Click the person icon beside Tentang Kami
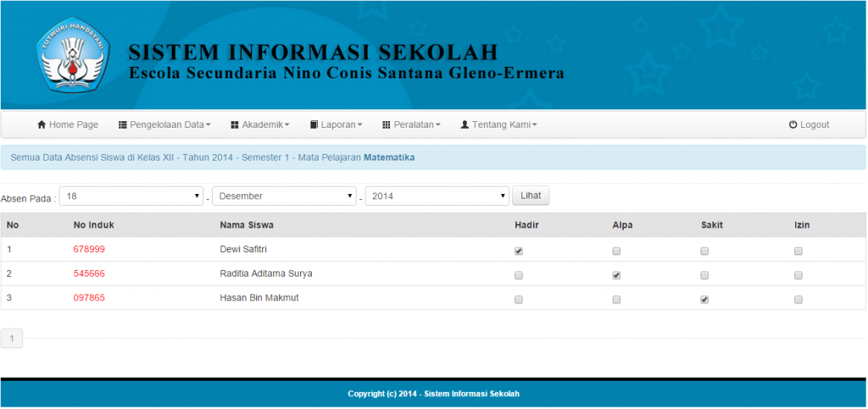The image size is (868, 409). pos(465,124)
